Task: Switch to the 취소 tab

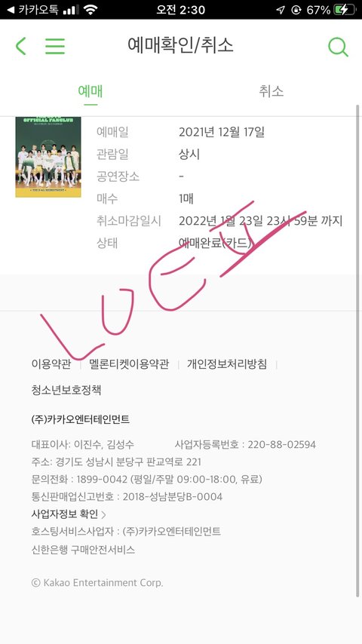Action: tap(271, 91)
